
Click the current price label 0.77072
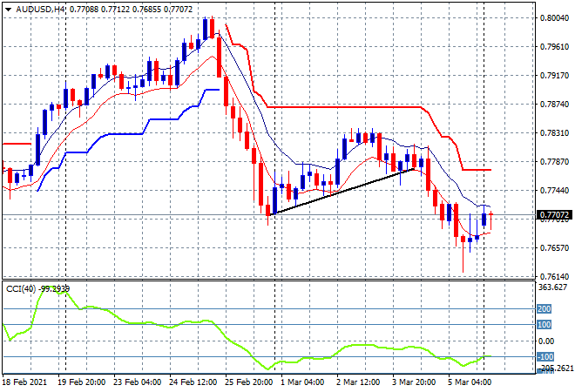tap(554, 215)
